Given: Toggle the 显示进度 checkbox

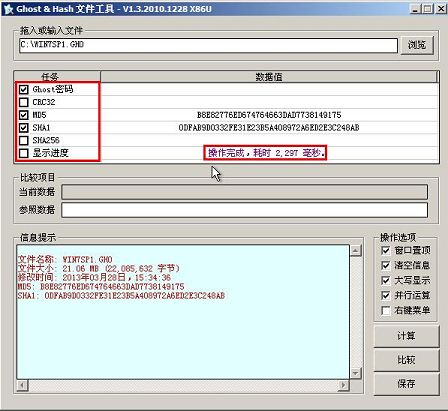Looking at the screenshot, I should click(23, 153).
